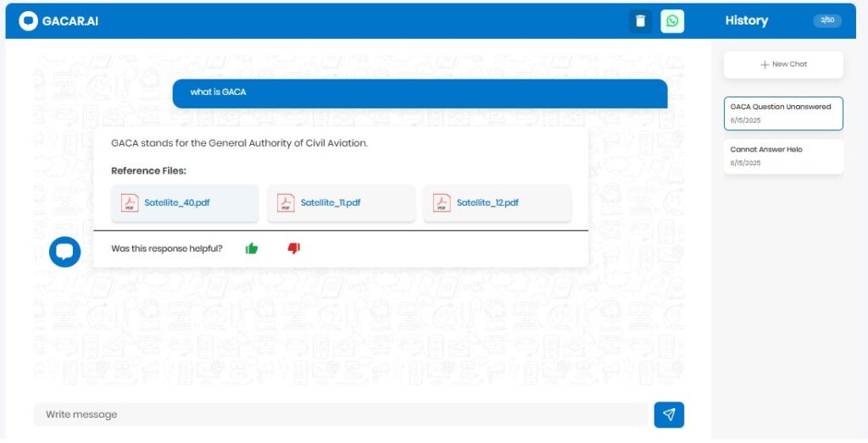The image size is (868, 443).
Task: Click the trash delete chat icon
Action: (x=640, y=21)
